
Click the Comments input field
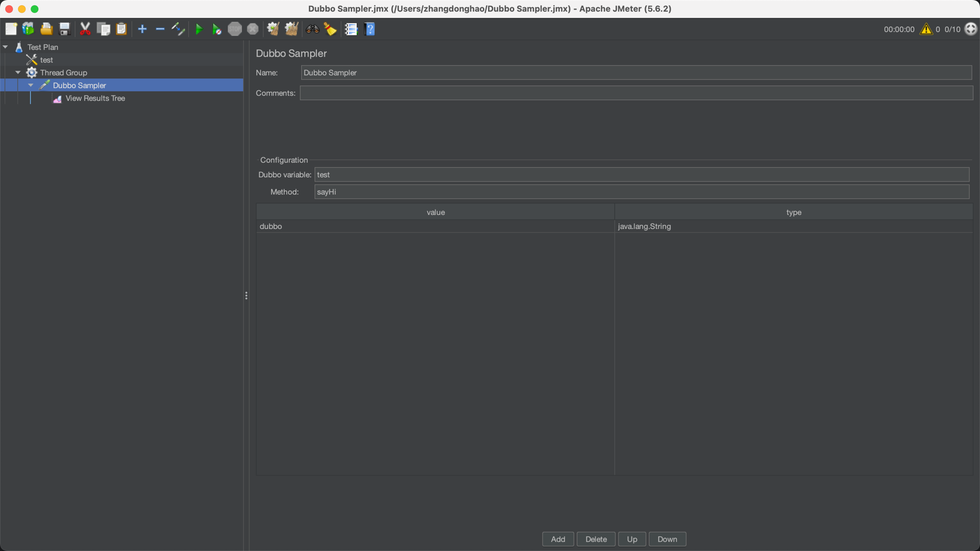coord(636,93)
